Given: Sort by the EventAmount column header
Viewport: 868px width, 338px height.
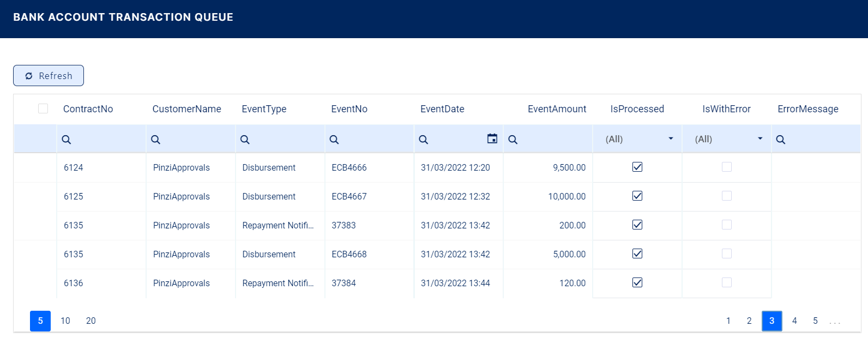Looking at the screenshot, I should click(x=557, y=109).
